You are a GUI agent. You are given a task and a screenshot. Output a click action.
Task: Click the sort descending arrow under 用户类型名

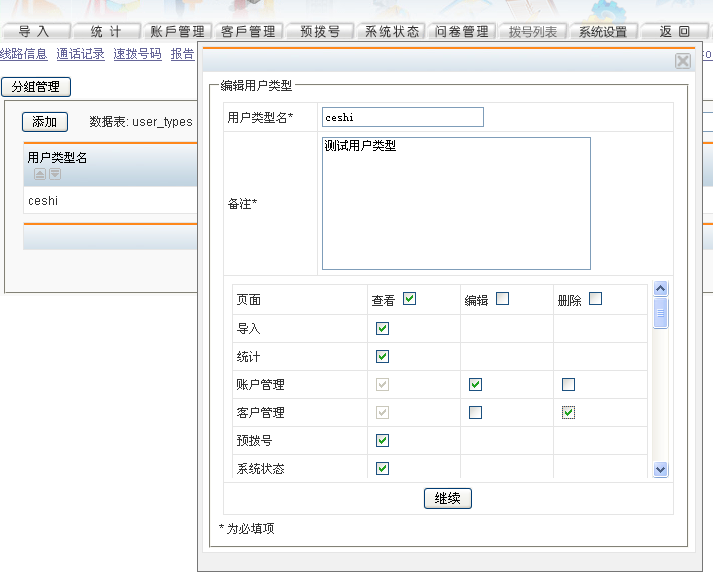pyautogui.click(x=55, y=174)
